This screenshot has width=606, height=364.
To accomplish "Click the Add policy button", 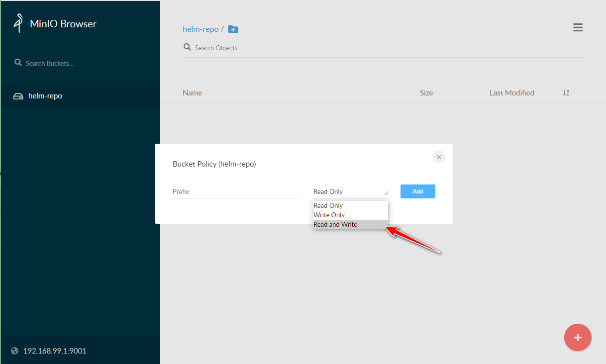I will coord(417,191).
